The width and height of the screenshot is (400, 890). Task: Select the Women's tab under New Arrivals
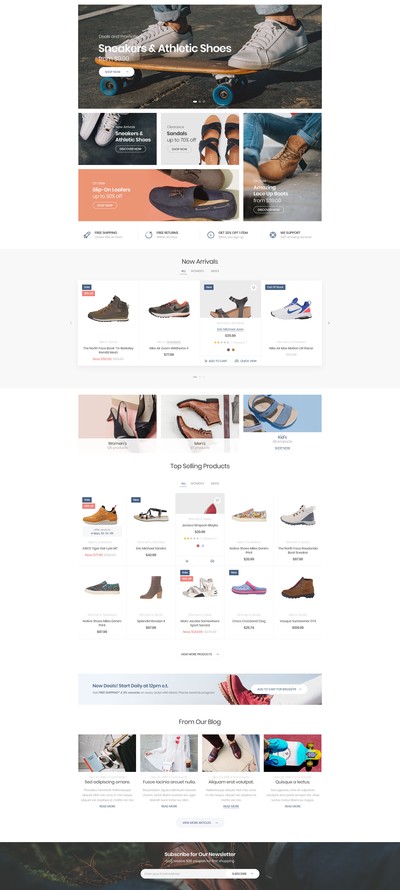click(x=197, y=271)
